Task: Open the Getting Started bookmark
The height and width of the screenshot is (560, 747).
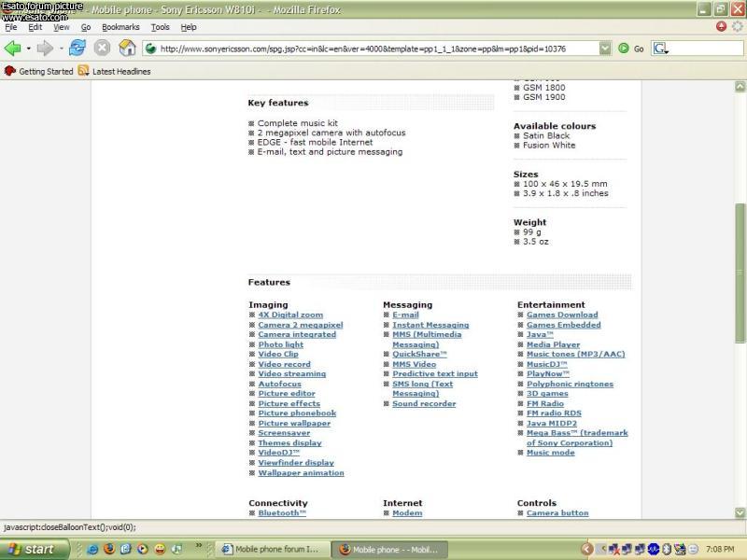Action: tap(39, 72)
